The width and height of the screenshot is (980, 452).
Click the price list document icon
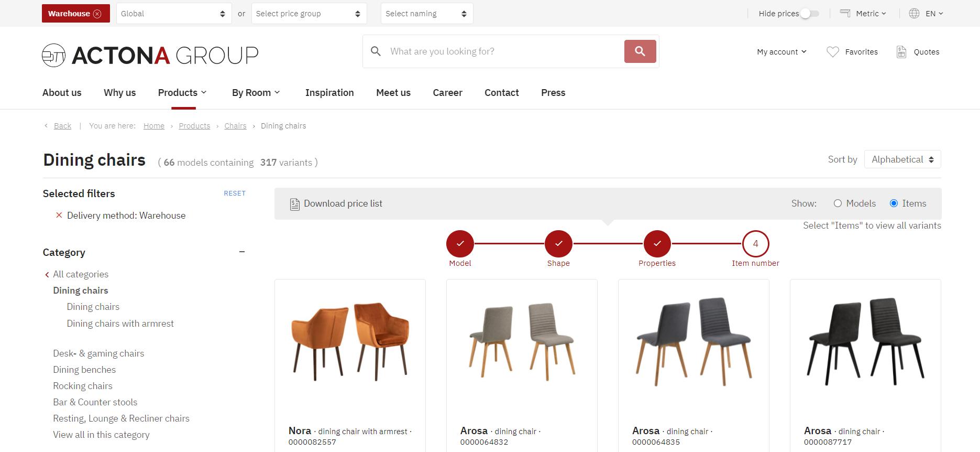tap(295, 204)
